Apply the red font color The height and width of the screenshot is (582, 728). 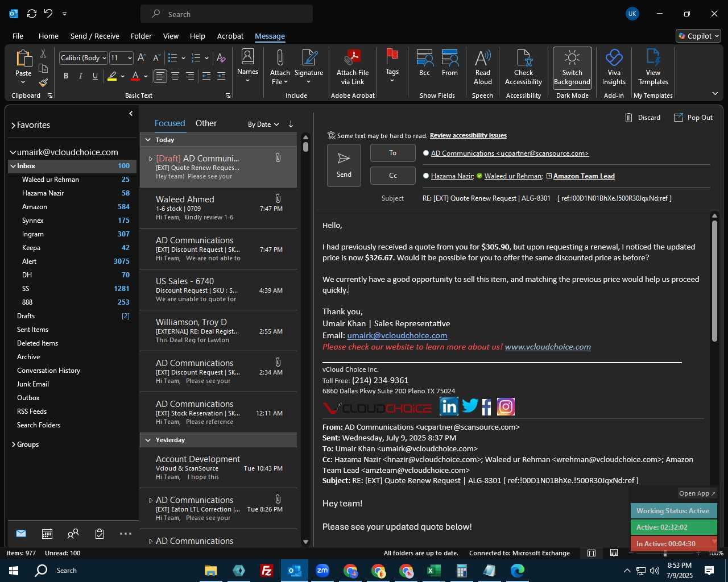tap(135, 76)
